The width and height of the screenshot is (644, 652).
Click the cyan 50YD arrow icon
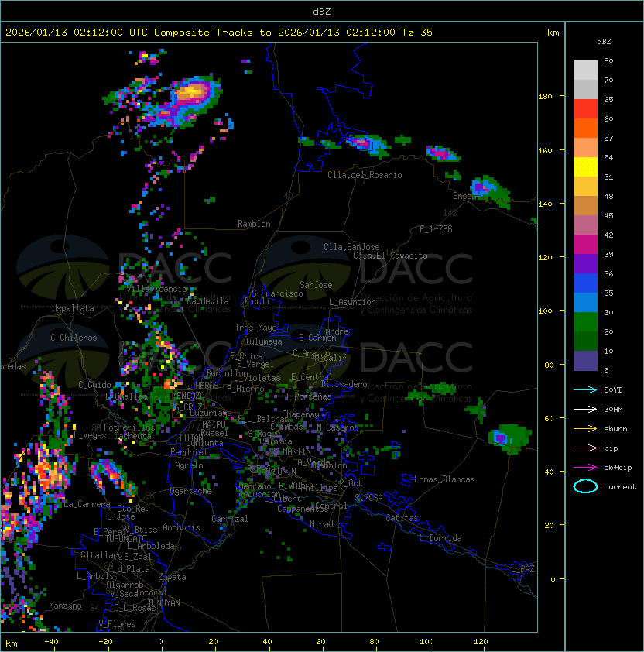click(x=585, y=389)
